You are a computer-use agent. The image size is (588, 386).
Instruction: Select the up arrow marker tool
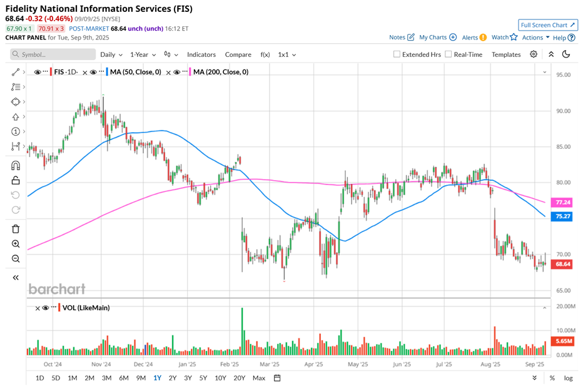(16, 116)
